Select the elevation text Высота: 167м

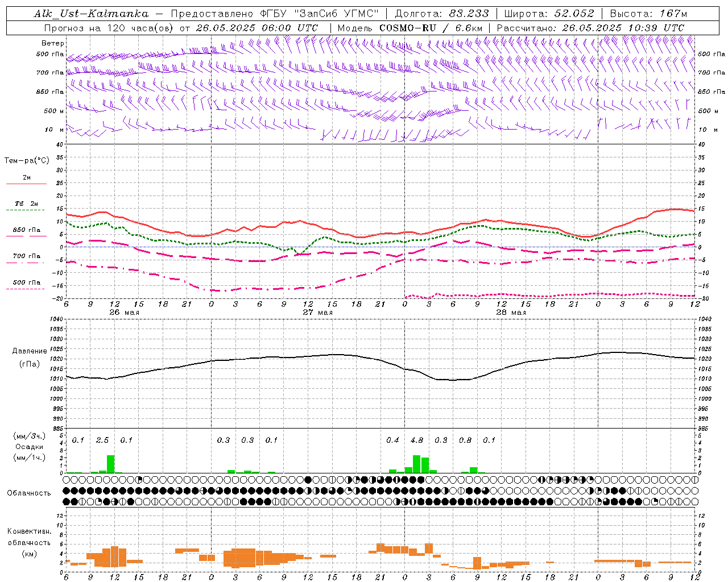pyautogui.click(x=648, y=14)
